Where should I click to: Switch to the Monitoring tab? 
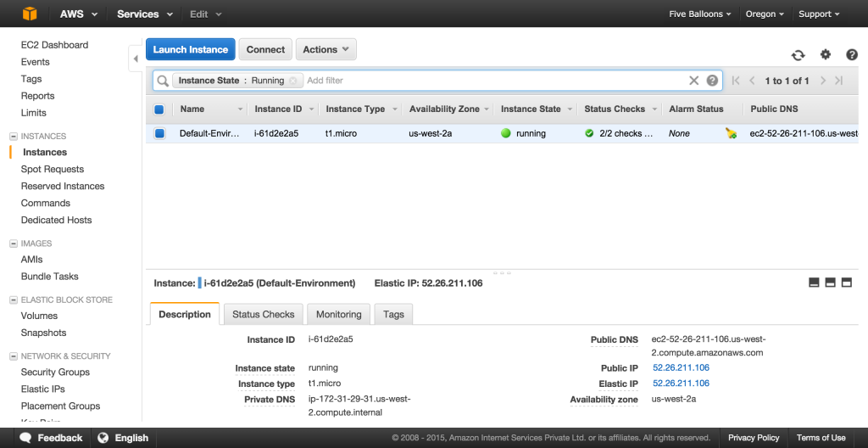pyautogui.click(x=338, y=314)
